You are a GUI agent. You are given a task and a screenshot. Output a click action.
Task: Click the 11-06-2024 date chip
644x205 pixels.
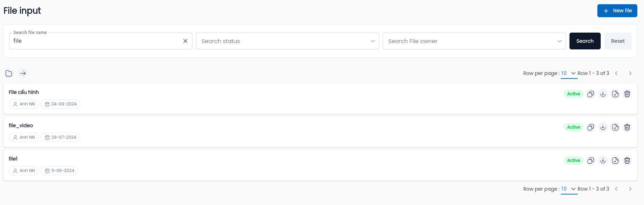pos(59,171)
